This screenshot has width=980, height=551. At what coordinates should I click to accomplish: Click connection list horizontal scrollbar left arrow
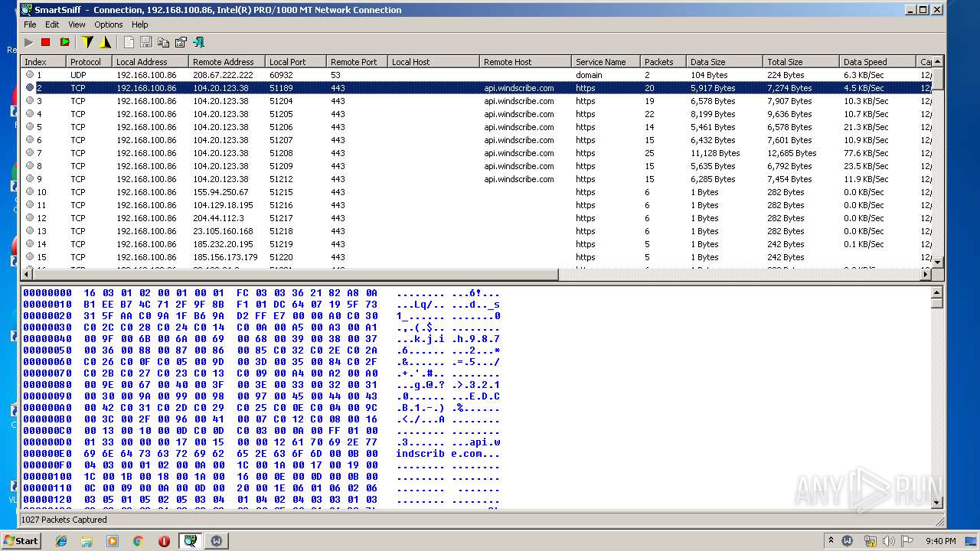tap(28, 274)
